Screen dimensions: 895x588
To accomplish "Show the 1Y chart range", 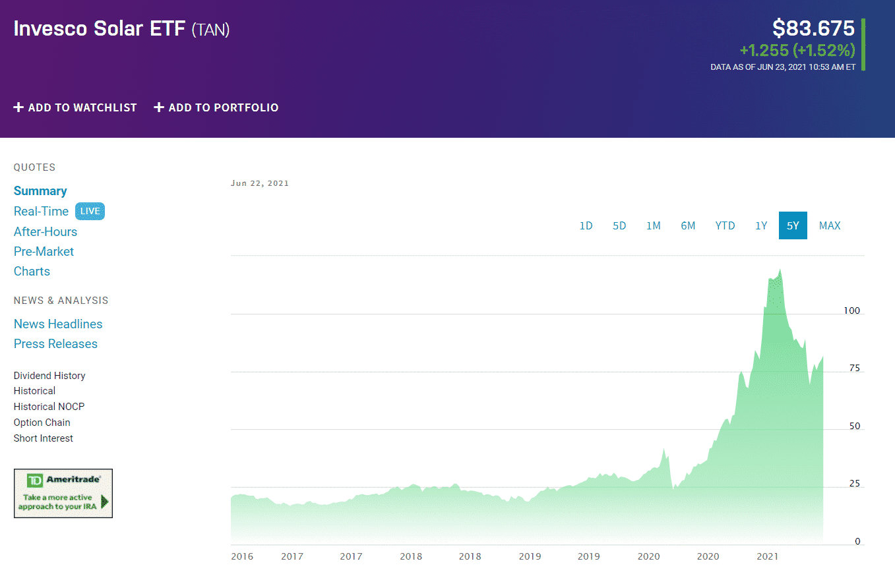I will click(x=761, y=225).
